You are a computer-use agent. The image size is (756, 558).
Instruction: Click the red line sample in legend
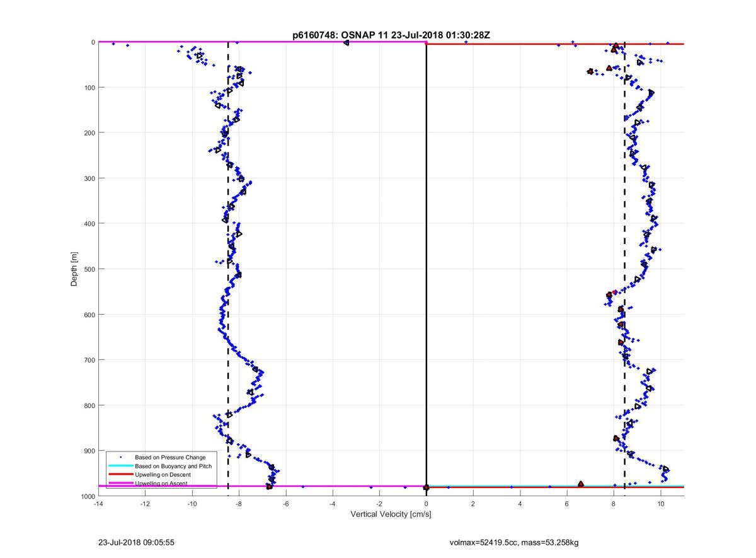pyautogui.click(x=120, y=475)
